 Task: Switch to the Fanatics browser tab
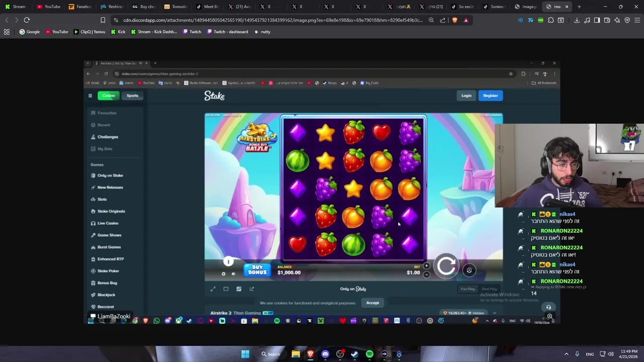(x=80, y=7)
